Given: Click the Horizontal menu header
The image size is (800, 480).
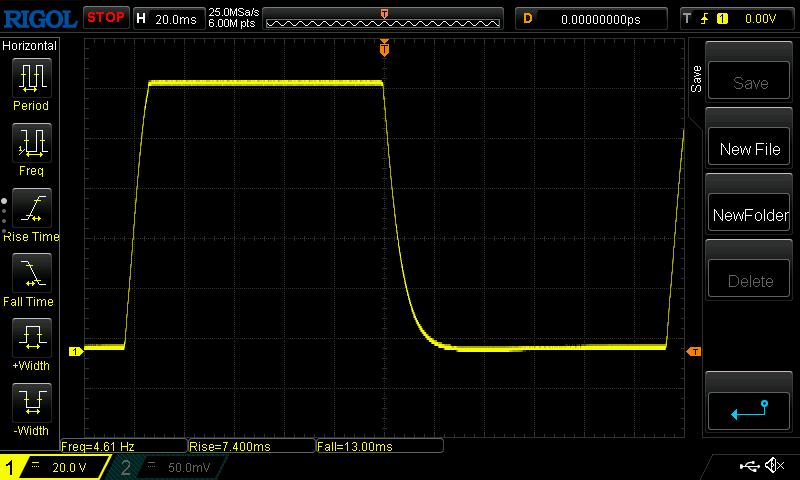Looking at the screenshot, I should (x=30, y=46).
